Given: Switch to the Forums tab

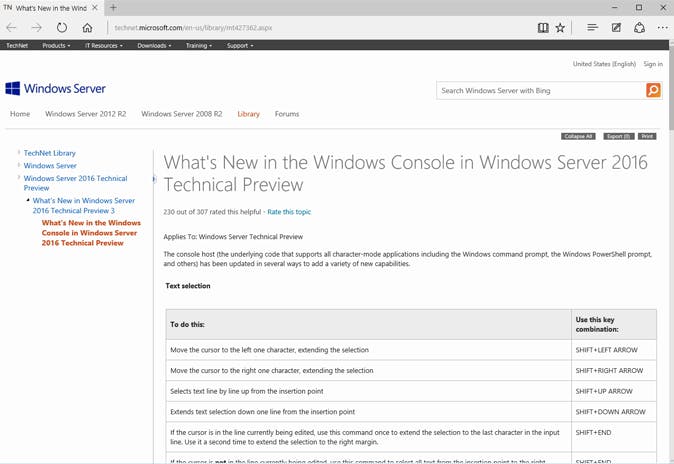Looking at the screenshot, I should coord(287,114).
